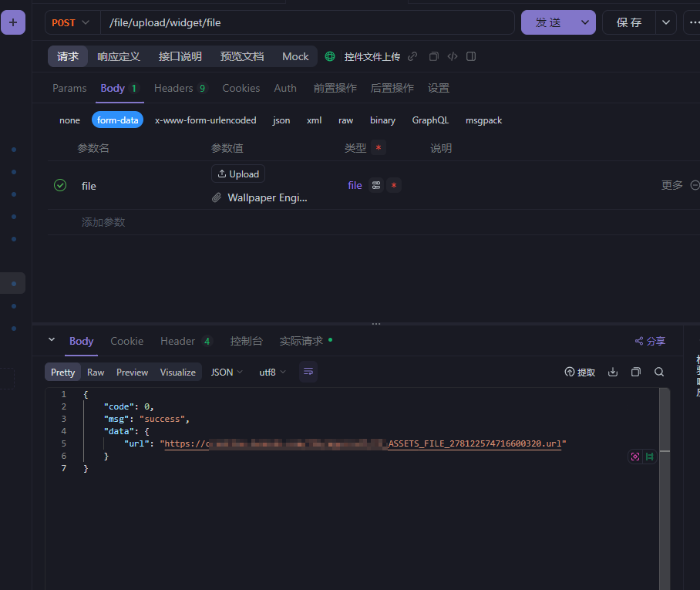Open the request Body tab

coord(119,88)
